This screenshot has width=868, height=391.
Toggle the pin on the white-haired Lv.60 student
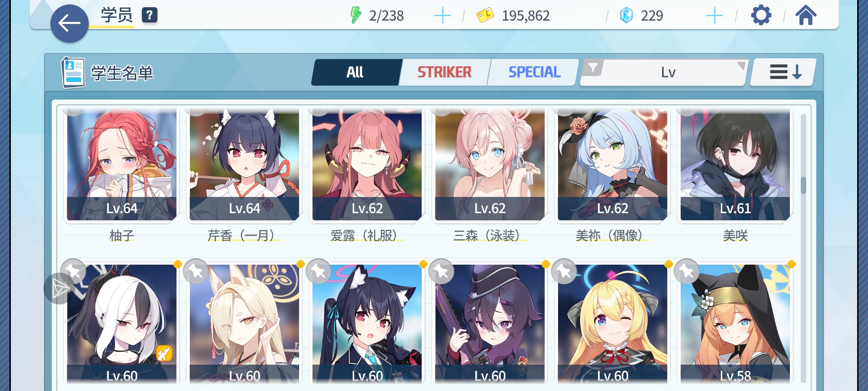(x=73, y=271)
